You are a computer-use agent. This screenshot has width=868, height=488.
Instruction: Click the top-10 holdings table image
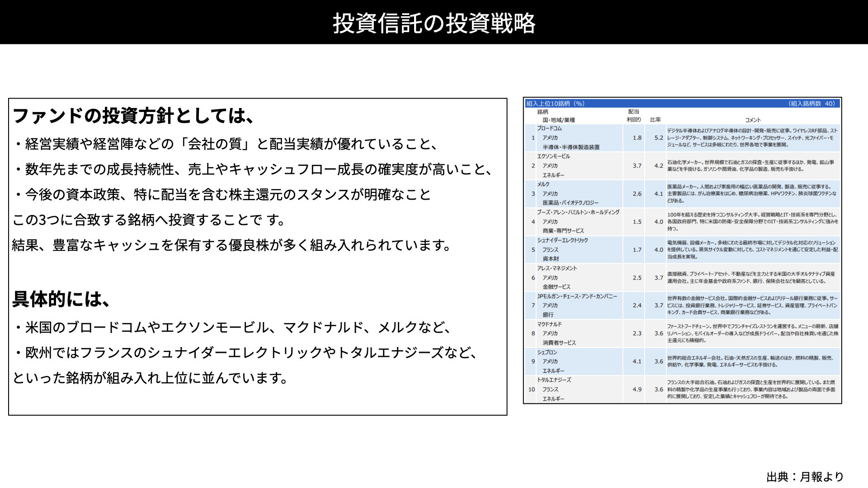[682, 250]
